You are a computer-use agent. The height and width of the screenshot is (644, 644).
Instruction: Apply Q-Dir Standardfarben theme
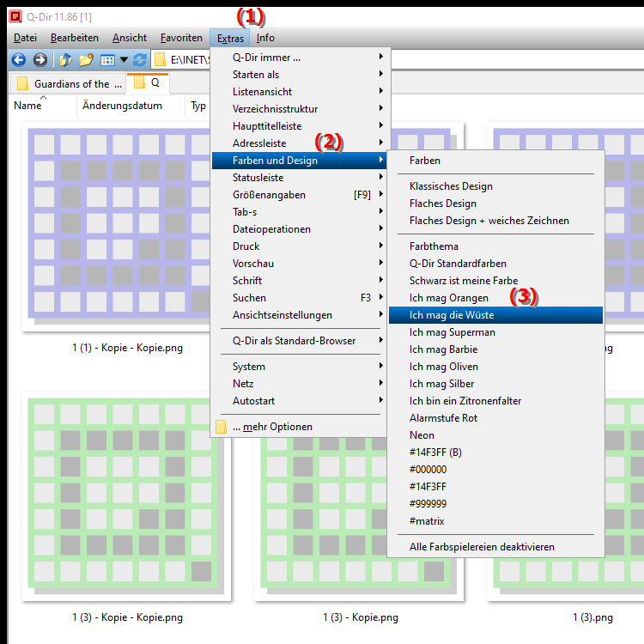pos(495,264)
